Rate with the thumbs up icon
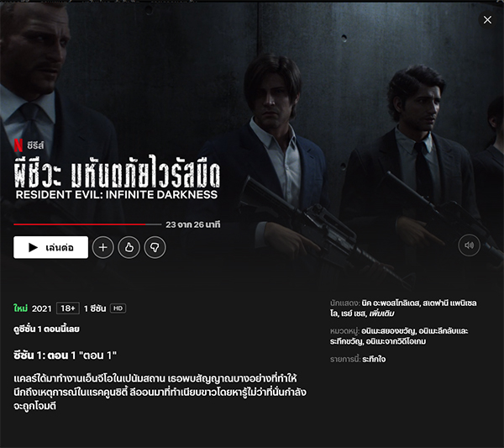This screenshot has width=504, height=448. 129,247
